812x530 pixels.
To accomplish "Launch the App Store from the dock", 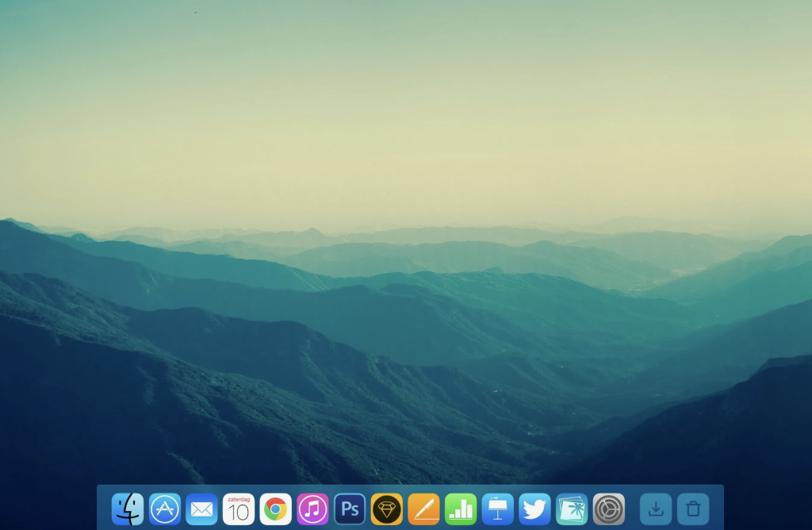I will (x=165, y=509).
